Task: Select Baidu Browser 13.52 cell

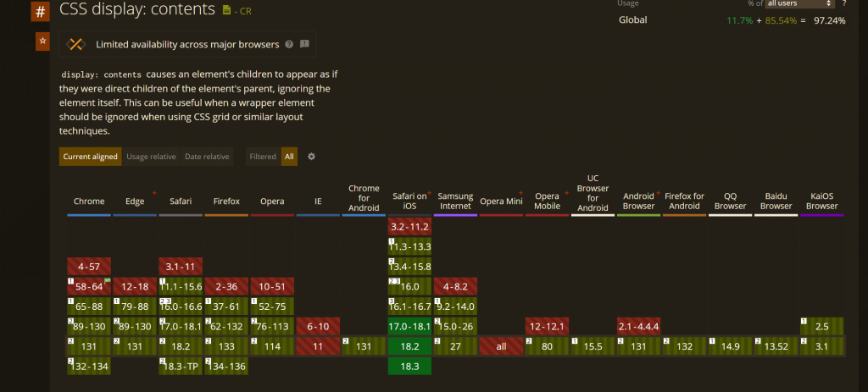Action: (x=776, y=346)
